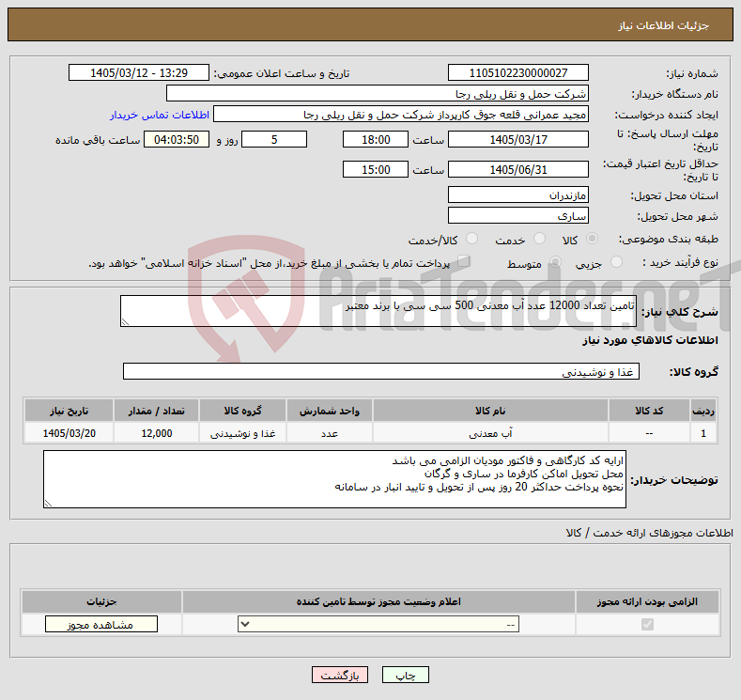Select the کالا radio button
Screen dimensions: 741x700
click(592, 239)
